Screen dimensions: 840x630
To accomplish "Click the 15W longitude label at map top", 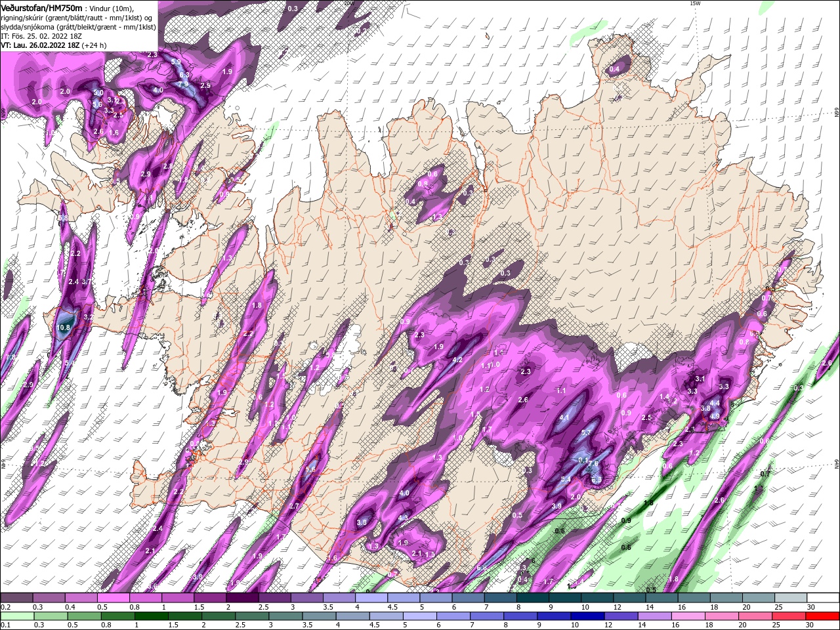I will (x=695, y=3).
